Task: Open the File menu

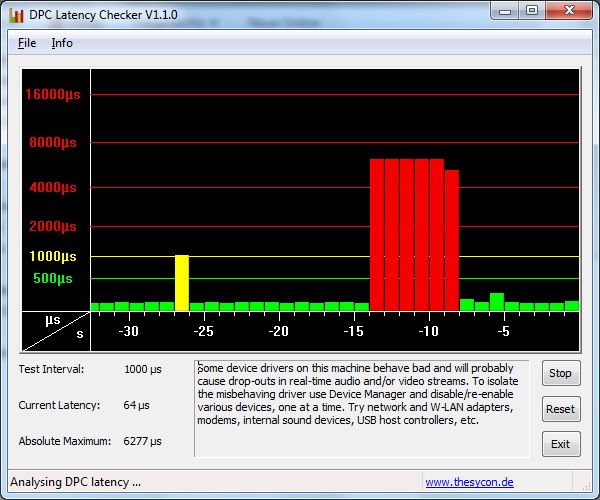Action: click(x=27, y=43)
